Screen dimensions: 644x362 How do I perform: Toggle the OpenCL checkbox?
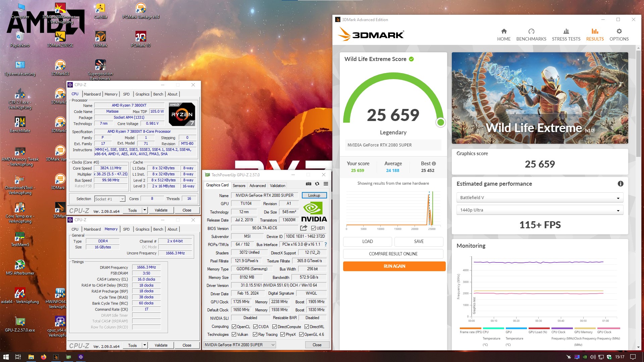point(234,326)
